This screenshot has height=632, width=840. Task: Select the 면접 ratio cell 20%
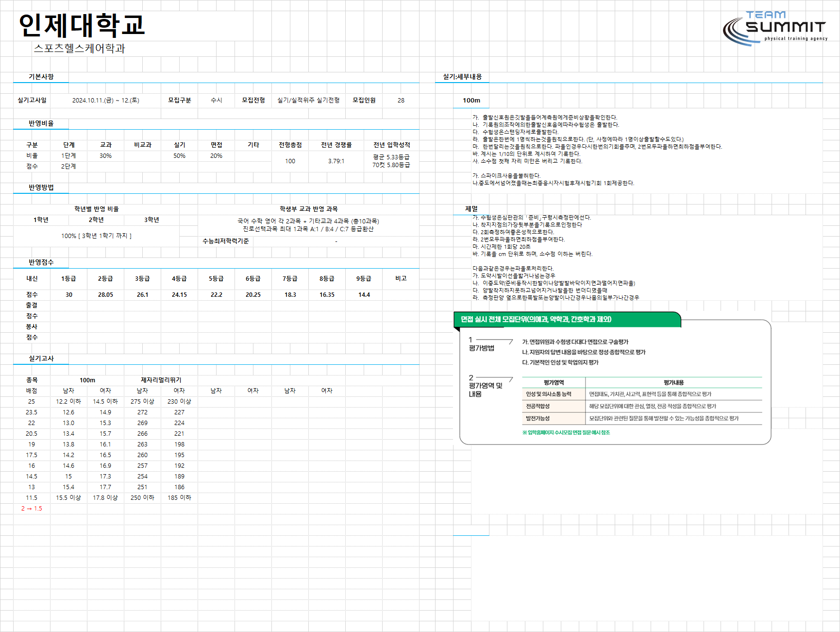click(217, 155)
